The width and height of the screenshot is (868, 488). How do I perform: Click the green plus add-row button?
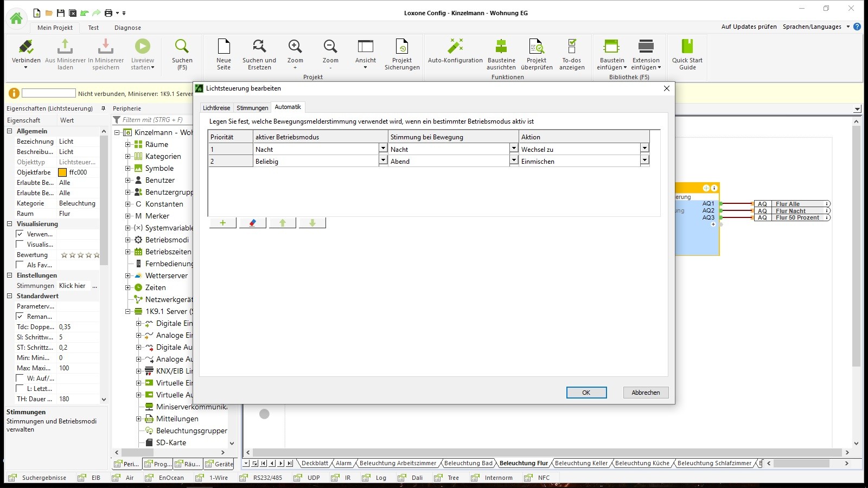click(x=222, y=223)
